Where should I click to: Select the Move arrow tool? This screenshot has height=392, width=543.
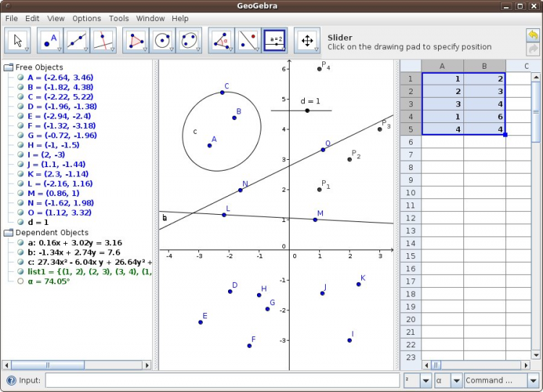[x=18, y=41]
